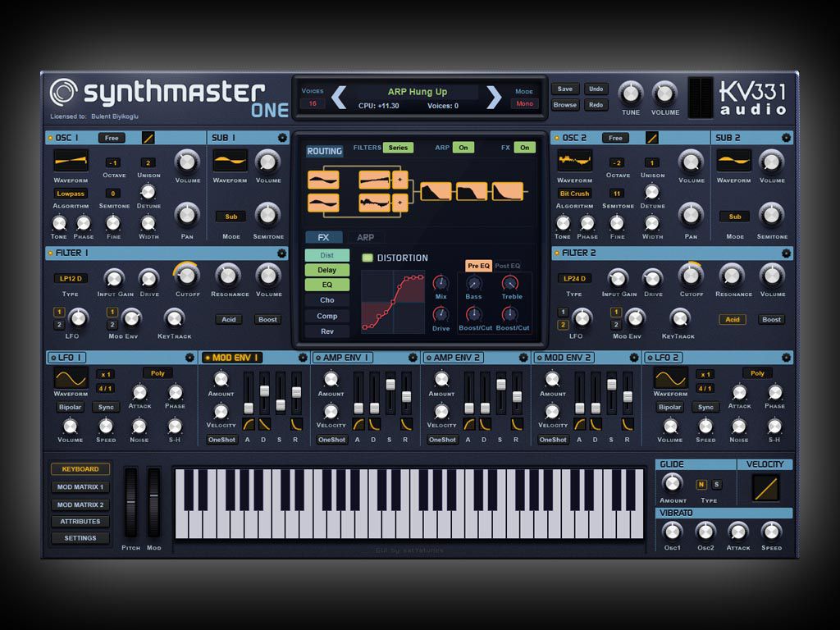The image size is (840, 630).
Task: Open the SUB 2 waveform display
Action: click(x=734, y=161)
